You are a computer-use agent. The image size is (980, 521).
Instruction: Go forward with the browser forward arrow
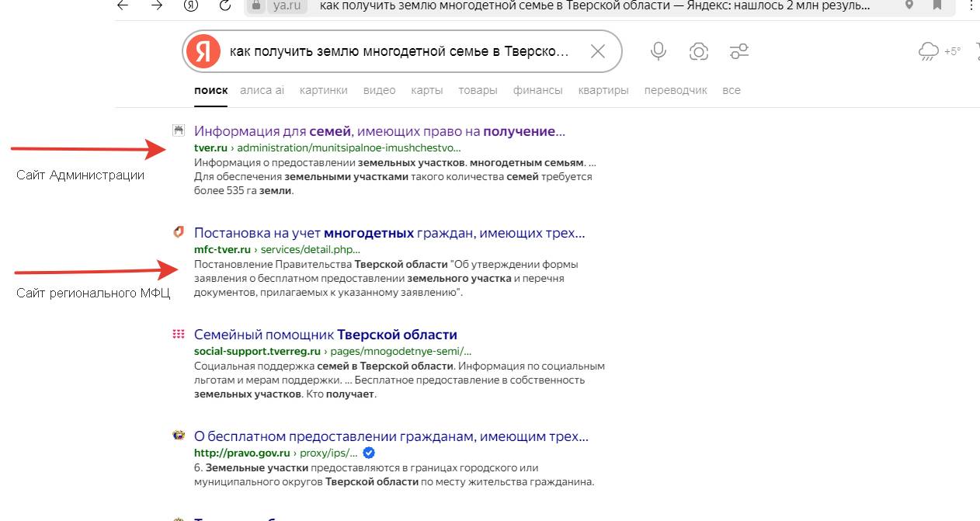click(157, 5)
